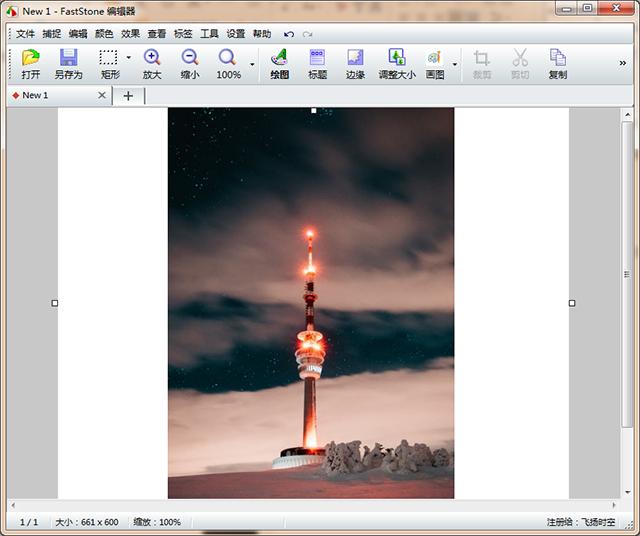640x536 pixels.
Task: Close the New 1 tab
Action: pyautogui.click(x=101, y=96)
